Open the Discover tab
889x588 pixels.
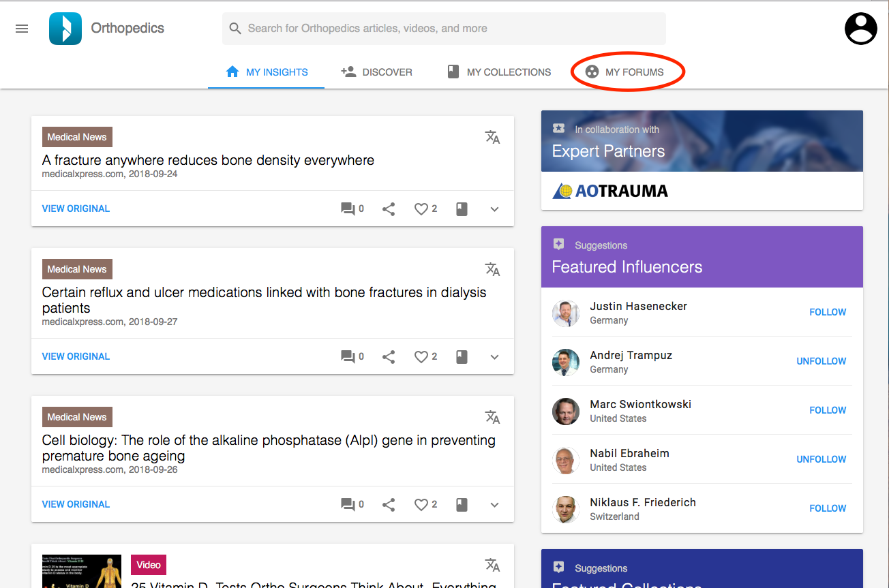click(376, 72)
